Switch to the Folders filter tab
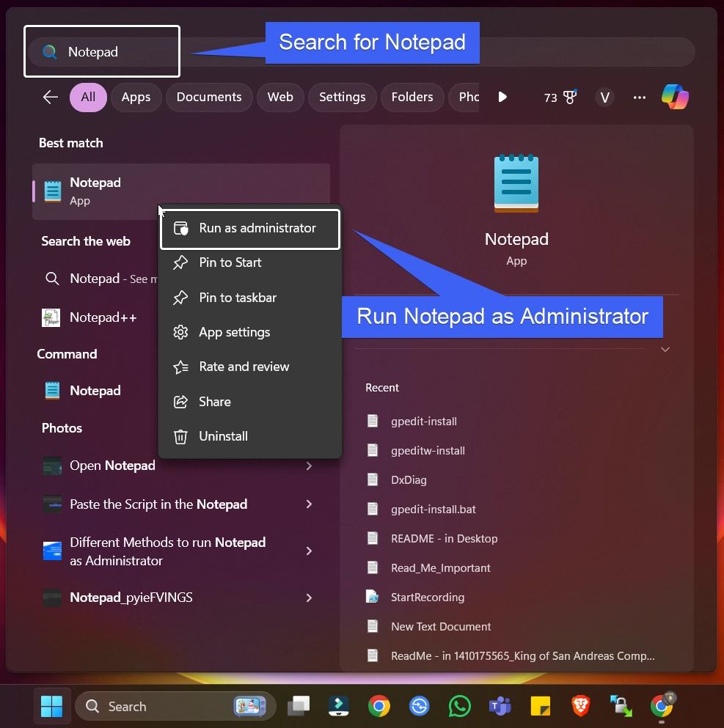This screenshot has height=728, width=724. coord(412,97)
